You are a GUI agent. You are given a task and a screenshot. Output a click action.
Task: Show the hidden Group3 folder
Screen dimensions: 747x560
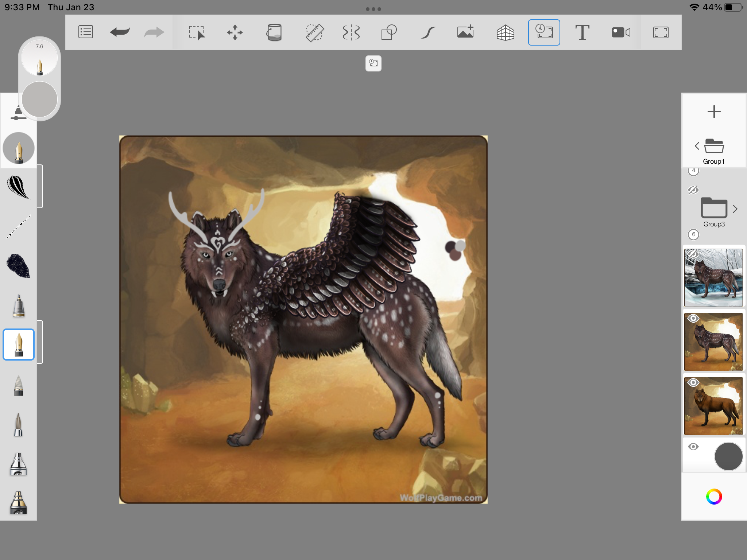point(693,190)
